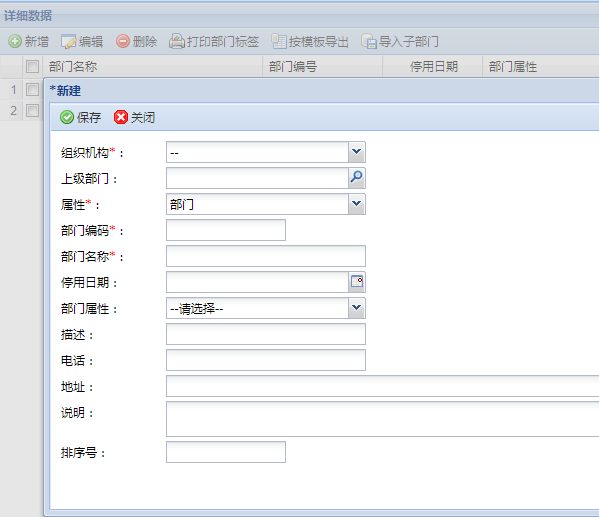This screenshot has height=517, width=599.
Task: Click the red 关闭 close icon
Action: [x=121, y=117]
